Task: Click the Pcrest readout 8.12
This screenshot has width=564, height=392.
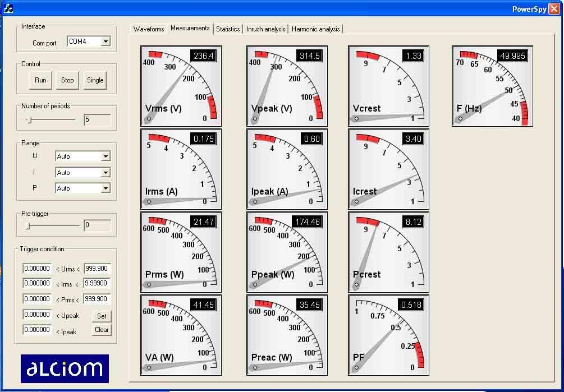Action: click(413, 222)
